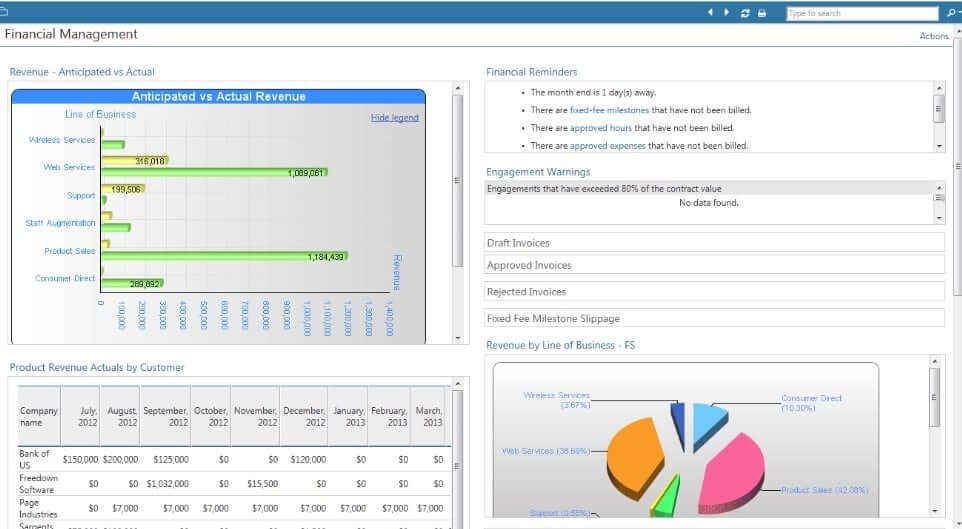
Task: Refresh the dashboard with the refresh icon
Action: pyautogui.click(x=744, y=13)
